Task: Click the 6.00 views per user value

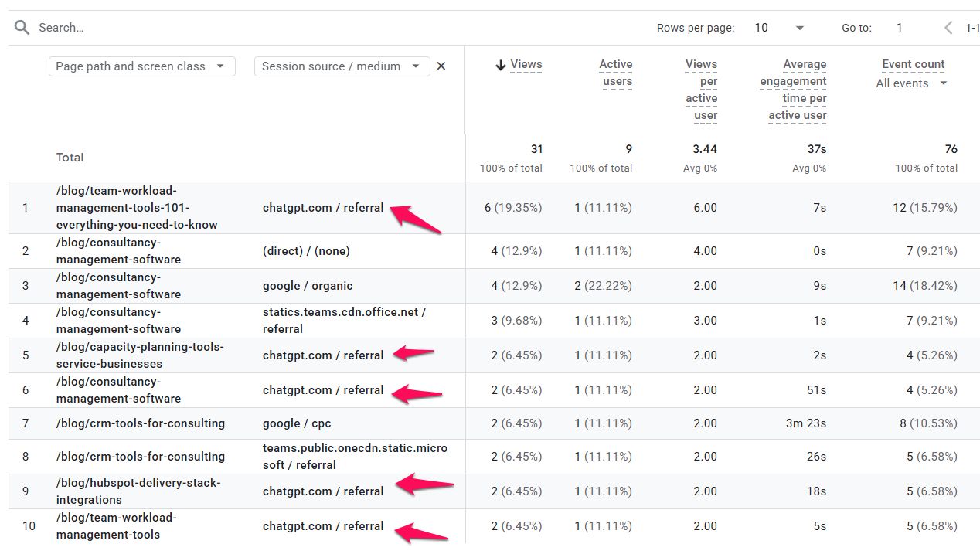Action: coord(705,208)
